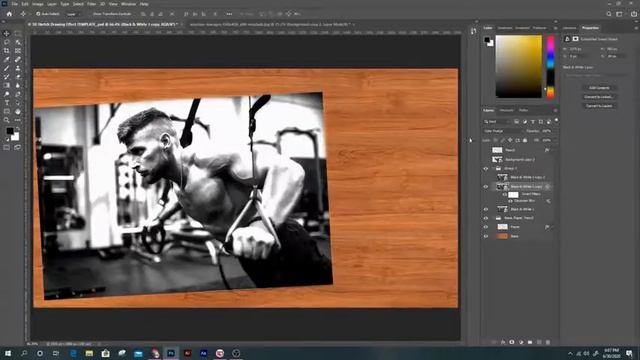The height and width of the screenshot is (360, 640).
Task: Select the Zoom tool
Action: tap(7, 120)
